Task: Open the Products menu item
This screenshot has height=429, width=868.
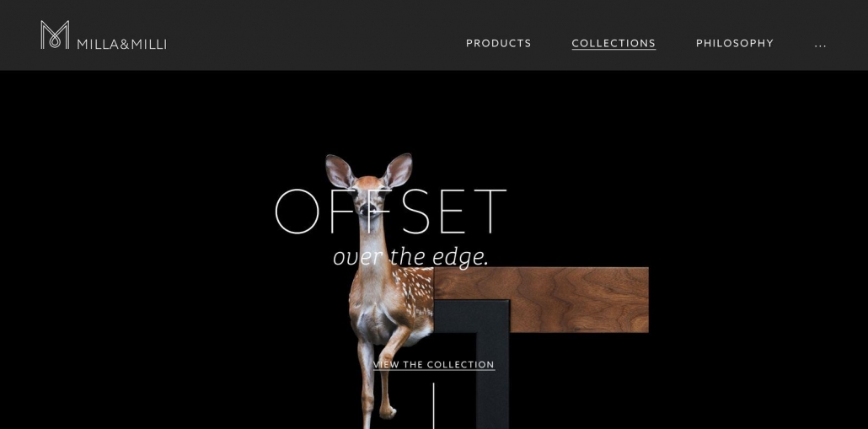Action: click(498, 43)
